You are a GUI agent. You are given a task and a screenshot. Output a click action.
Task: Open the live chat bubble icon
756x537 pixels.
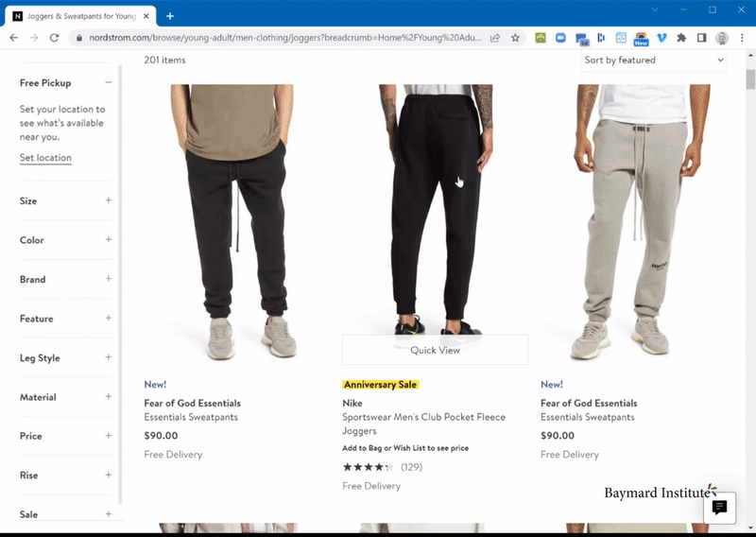click(719, 508)
